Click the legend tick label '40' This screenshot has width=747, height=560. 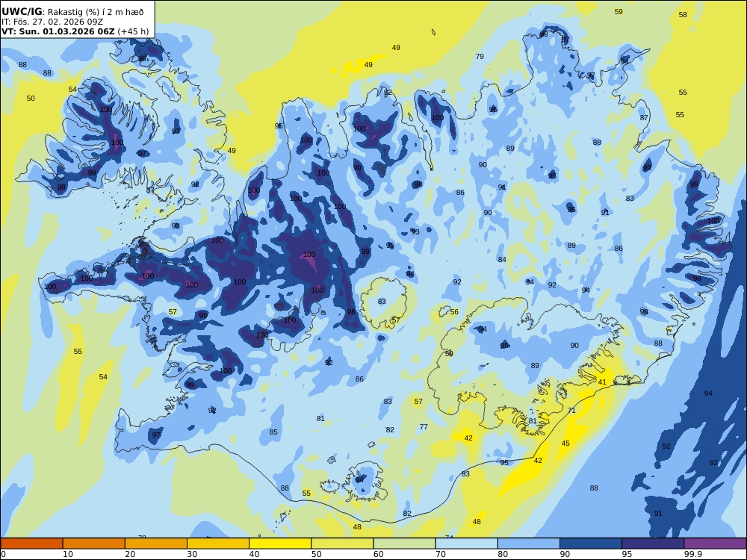tap(255, 554)
